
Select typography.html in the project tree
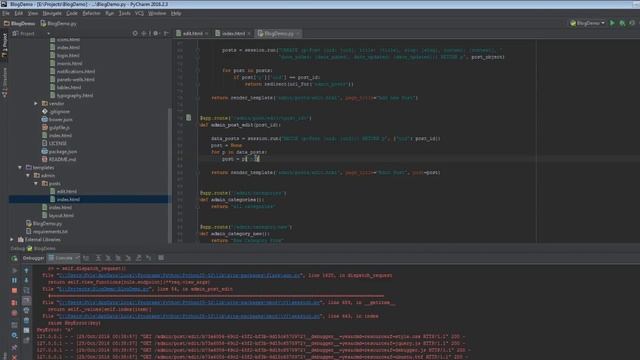point(71,96)
